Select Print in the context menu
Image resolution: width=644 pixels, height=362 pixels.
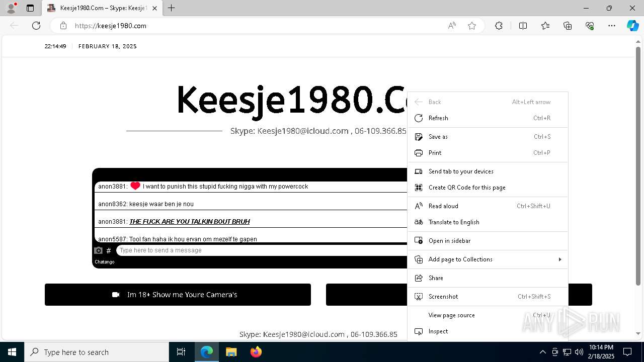click(x=488, y=153)
